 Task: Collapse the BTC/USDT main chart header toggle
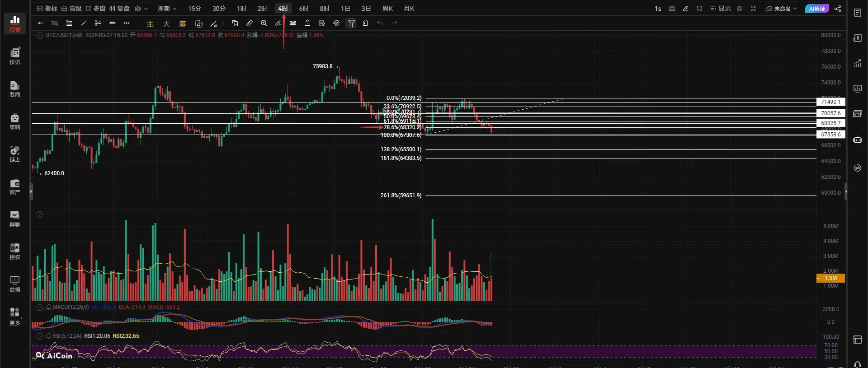[x=40, y=35]
